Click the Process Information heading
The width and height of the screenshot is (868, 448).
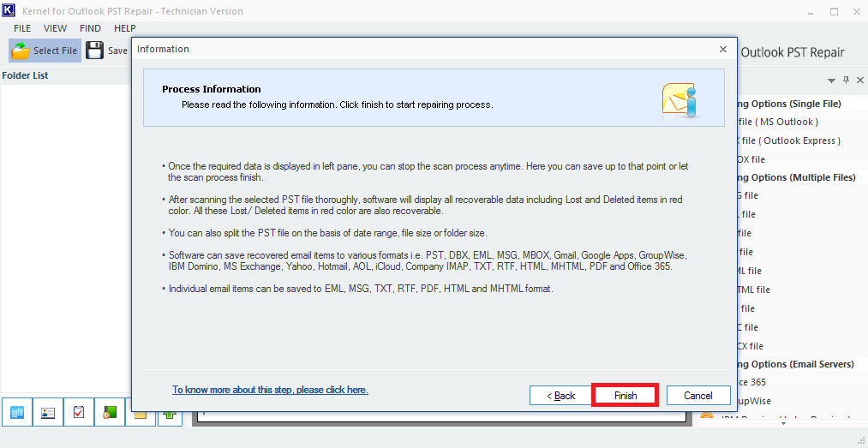click(x=212, y=89)
